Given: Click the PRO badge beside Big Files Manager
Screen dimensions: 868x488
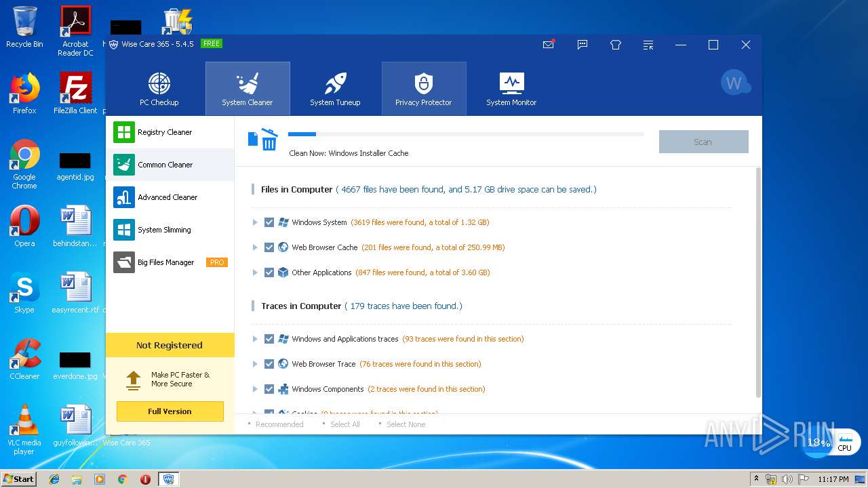Looking at the screenshot, I should pyautogui.click(x=217, y=262).
